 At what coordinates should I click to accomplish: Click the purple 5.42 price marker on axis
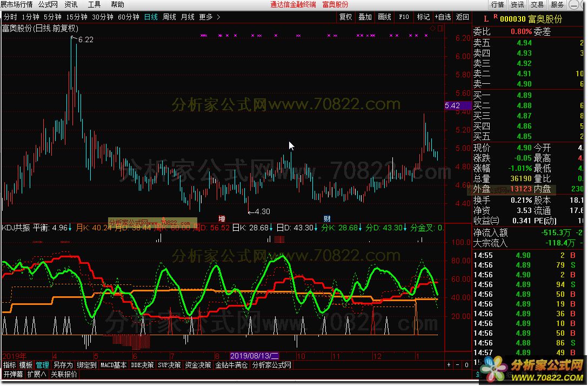click(452, 105)
